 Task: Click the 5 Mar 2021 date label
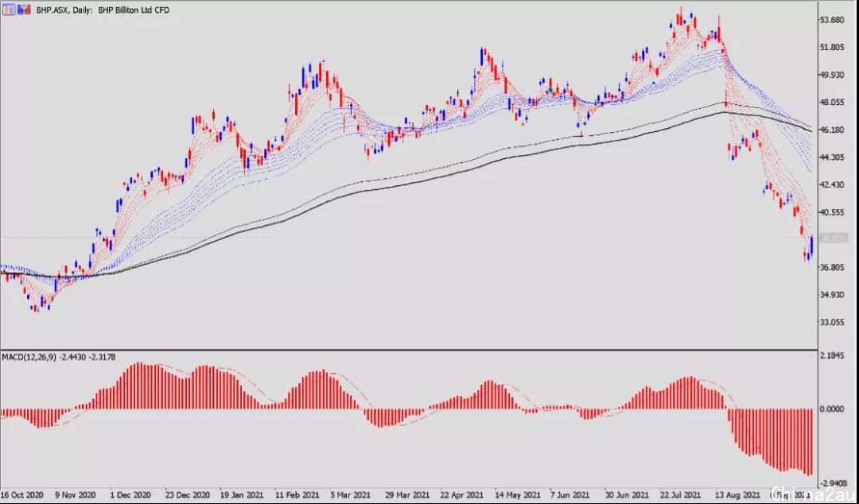(349, 493)
